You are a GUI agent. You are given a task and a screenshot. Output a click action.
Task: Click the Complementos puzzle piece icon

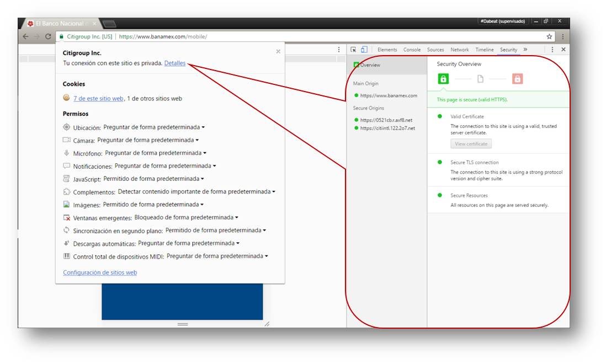(66, 191)
